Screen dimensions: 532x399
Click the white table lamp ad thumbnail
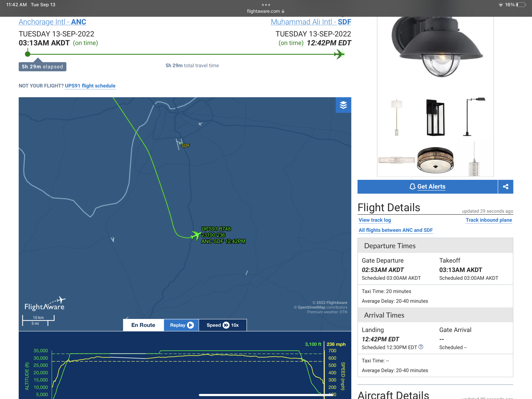tap(397, 118)
